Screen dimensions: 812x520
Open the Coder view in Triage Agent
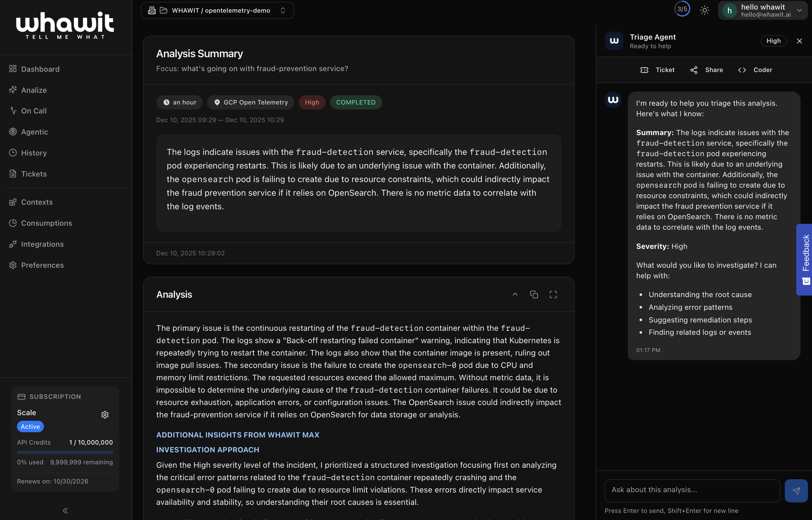(756, 70)
